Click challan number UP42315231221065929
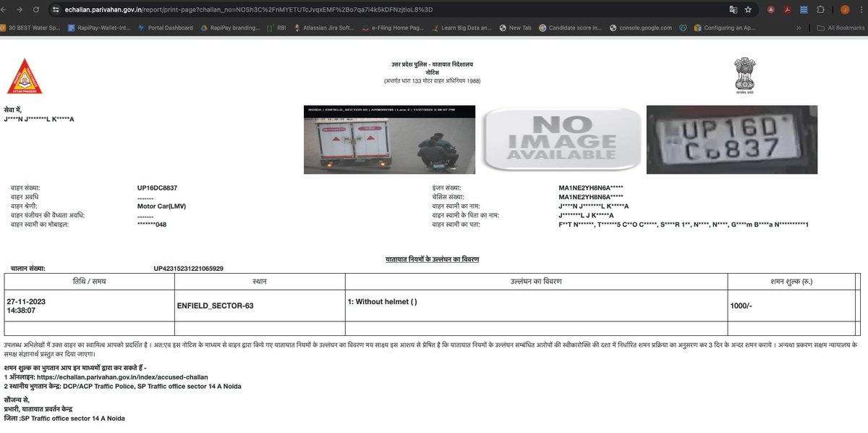This screenshot has height=433, width=868. point(189,269)
